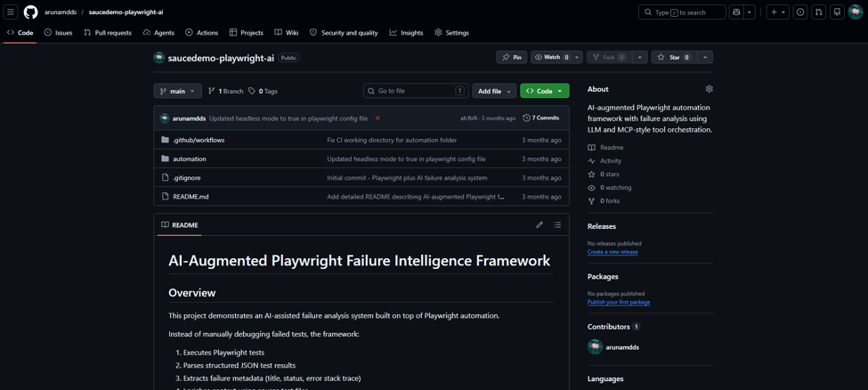Open the repository Settings tab

pyautogui.click(x=451, y=33)
